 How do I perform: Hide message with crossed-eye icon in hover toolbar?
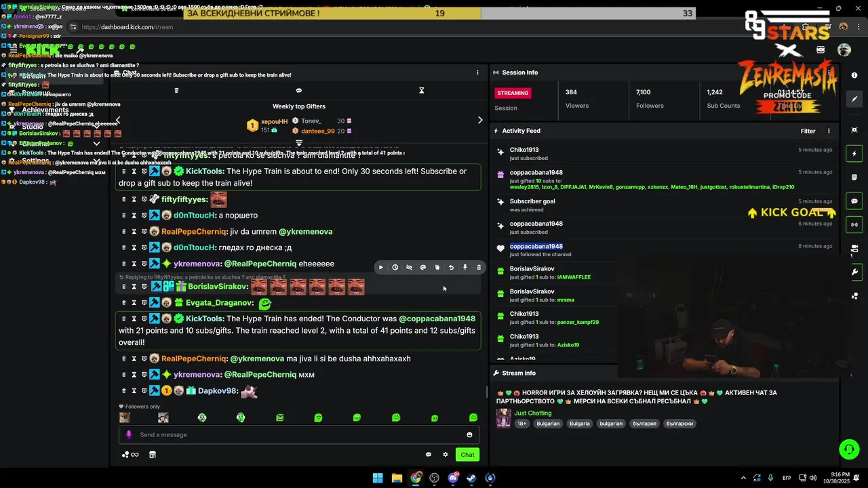(x=409, y=268)
